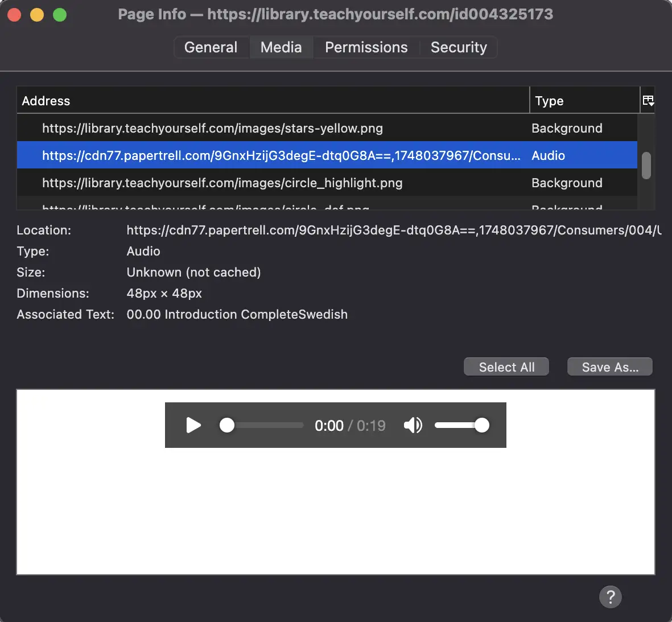Screen dimensions: 672x622
Task: Click the media list scrollbar thumb
Action: coord(646,165)
